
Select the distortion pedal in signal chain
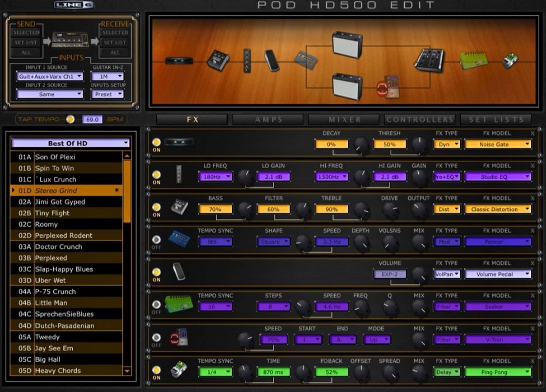coord(218,60)
